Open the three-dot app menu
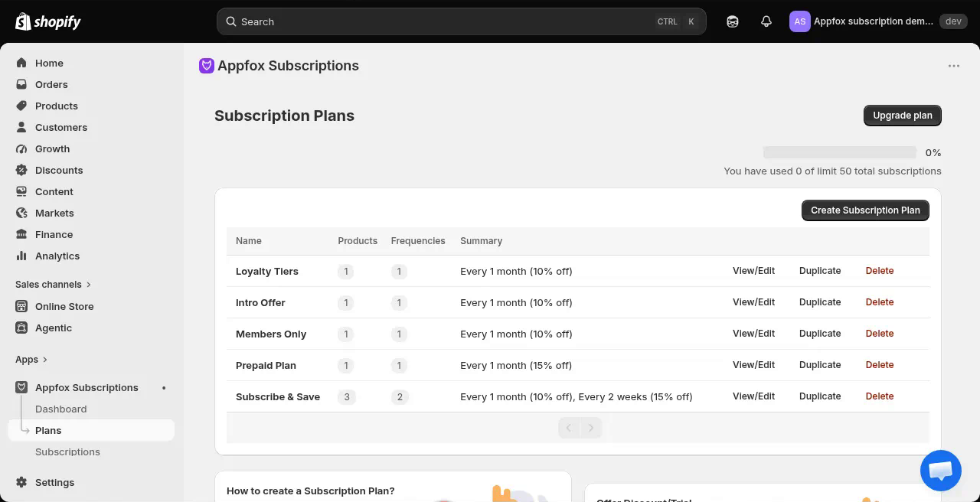980x502 pixels. [954, 66]
